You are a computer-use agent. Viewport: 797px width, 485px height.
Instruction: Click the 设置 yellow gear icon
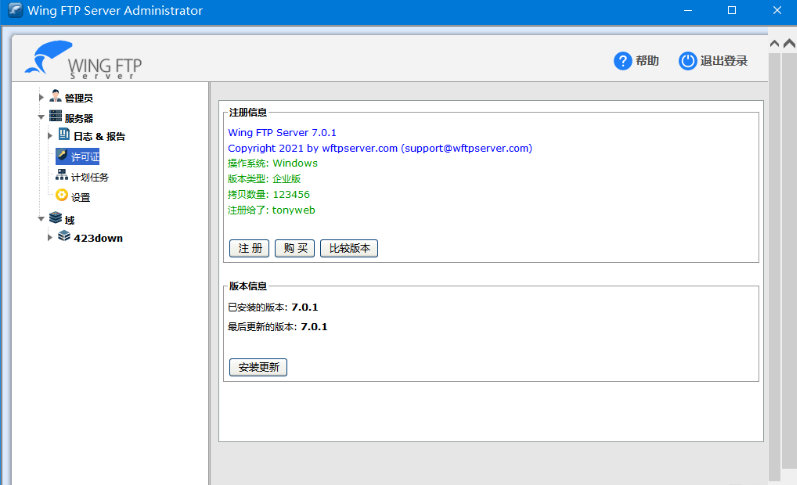[62, 195]
